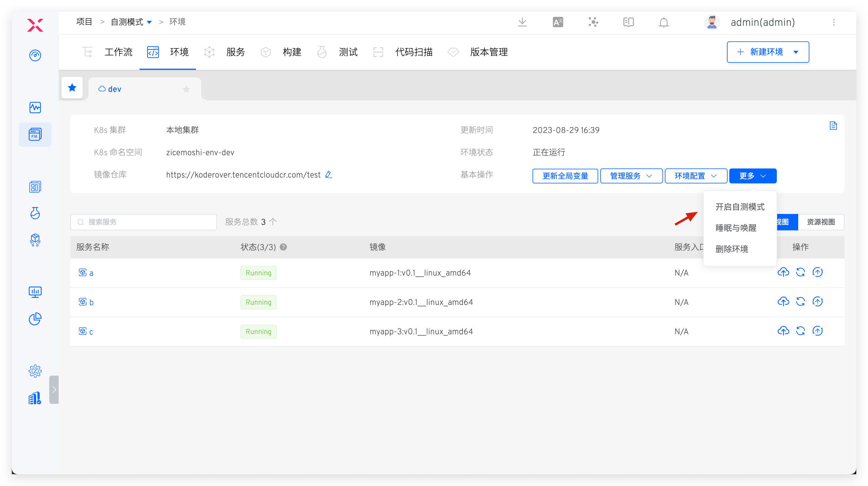
Task: Switch to 资源视图 view
Action: point(820,222)
